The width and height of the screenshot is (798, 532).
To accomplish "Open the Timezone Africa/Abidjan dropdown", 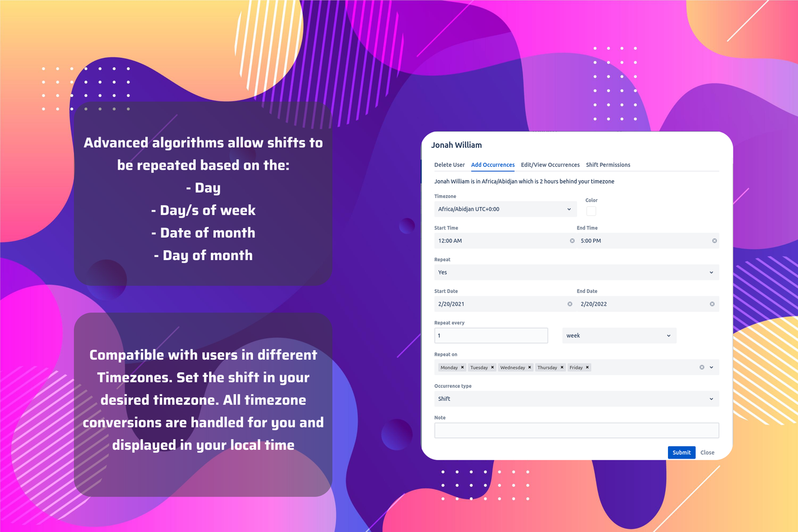I will [x=505, y=209].
